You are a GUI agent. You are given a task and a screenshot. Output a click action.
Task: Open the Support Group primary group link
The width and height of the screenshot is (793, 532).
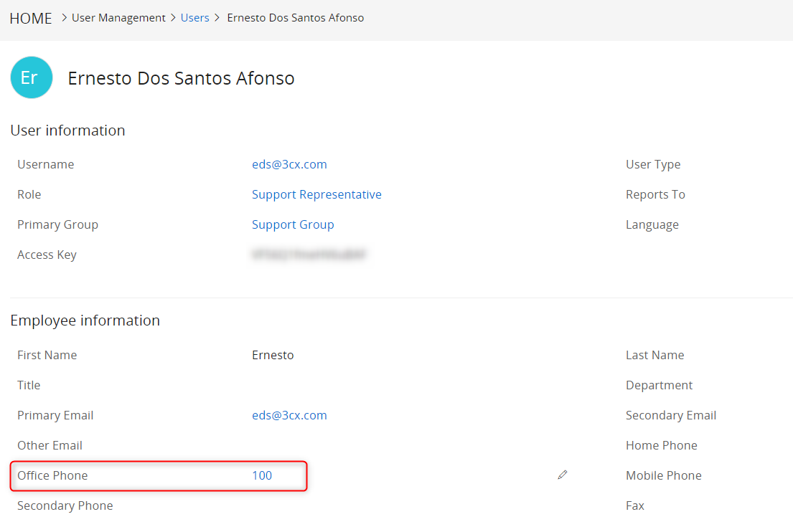[x=293, y=224]
